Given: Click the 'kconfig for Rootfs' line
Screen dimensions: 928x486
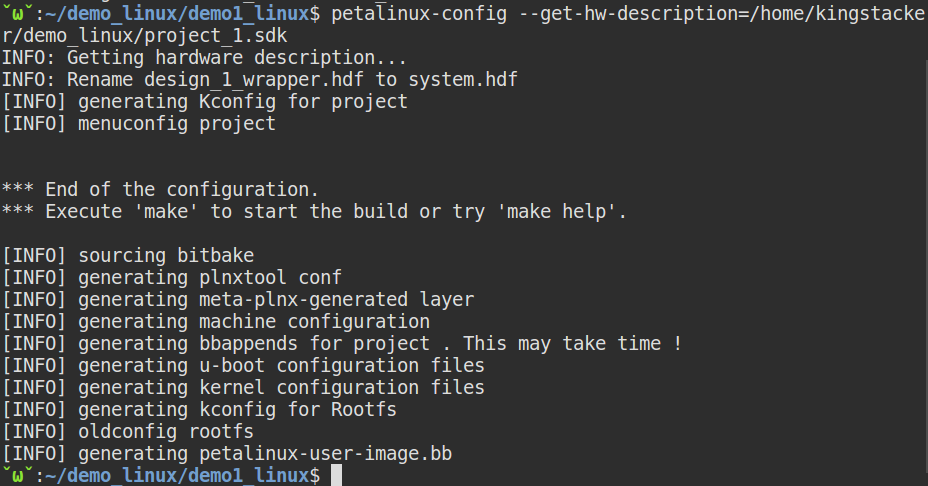Looking at the screenshot, I should click(298, 409).
